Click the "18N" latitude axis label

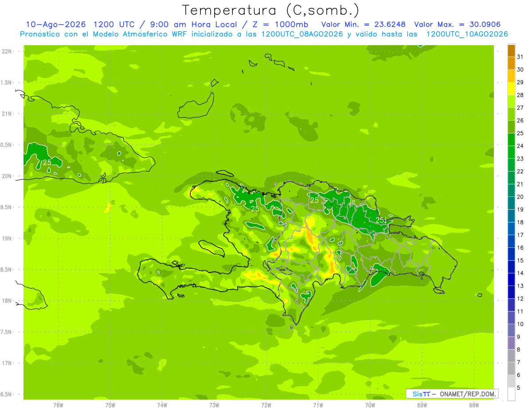pos(8,301)
